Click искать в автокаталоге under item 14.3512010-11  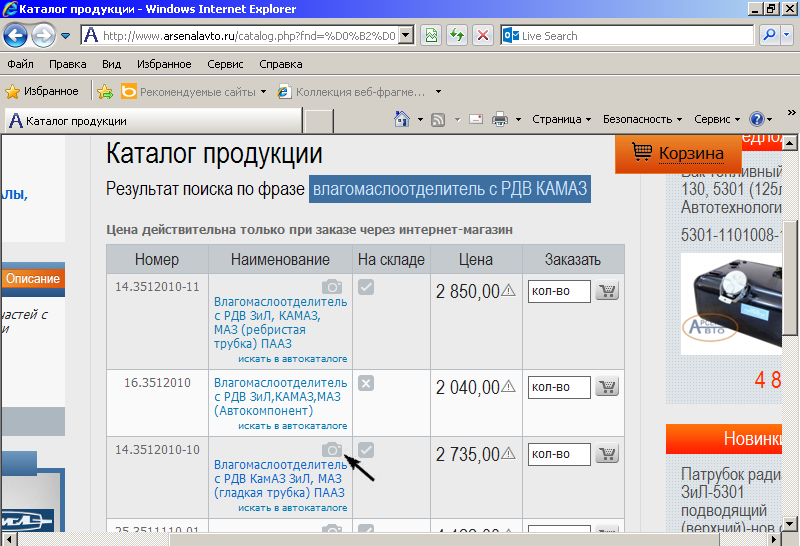(x=292, y=359)
